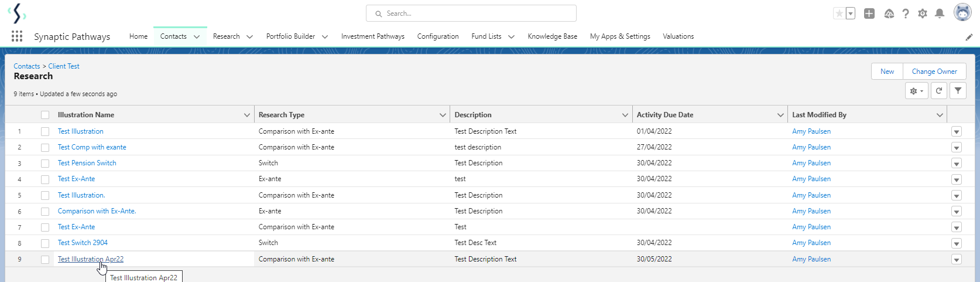Click the Favorites star icon
Viewport: 980px width, 282px height.
tap(839, 13)
